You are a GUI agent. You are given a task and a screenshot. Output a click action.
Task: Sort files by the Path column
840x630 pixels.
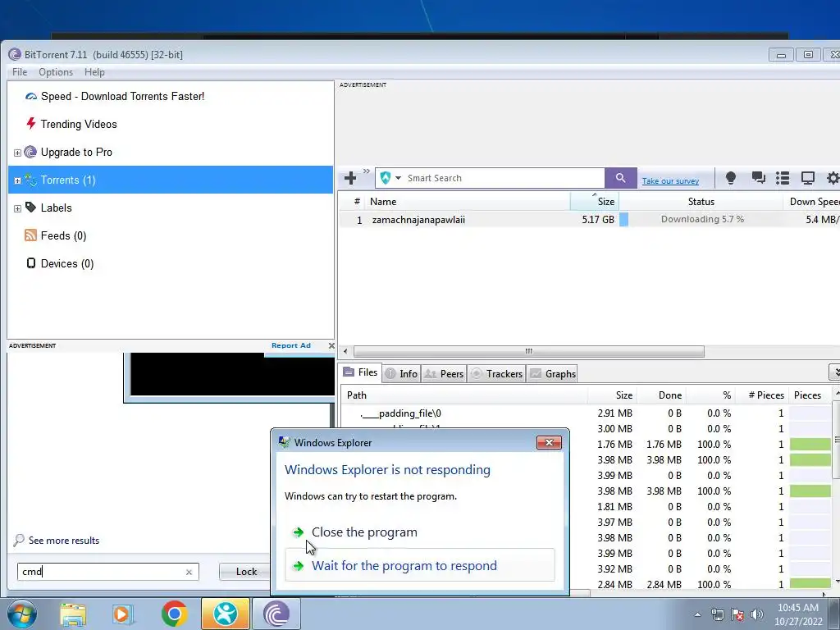pos(464,395)
